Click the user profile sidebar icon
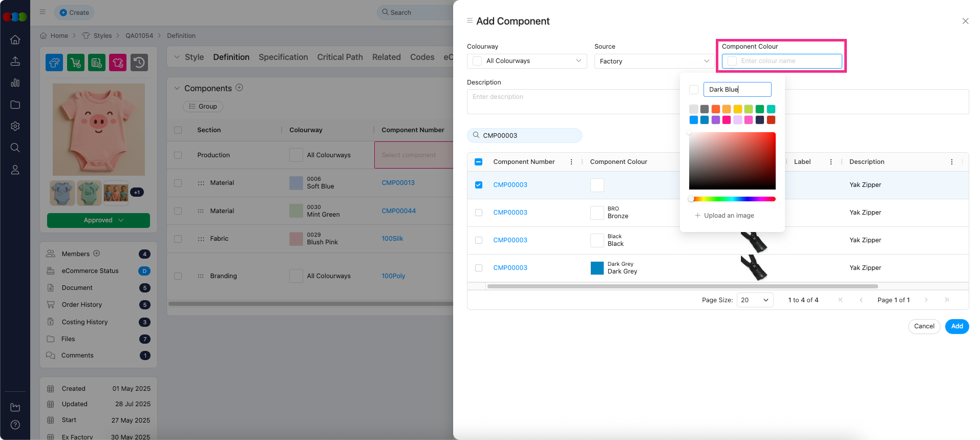This screenshot has height=440, width=980. coord(15,170)
